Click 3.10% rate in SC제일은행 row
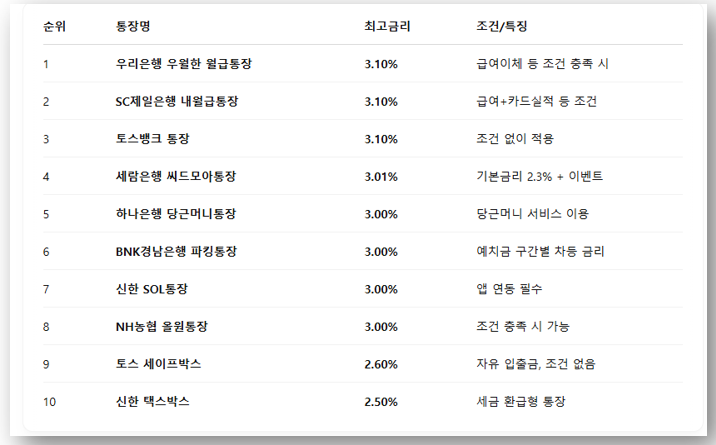The image size is (716, 445). pos(381,101)
